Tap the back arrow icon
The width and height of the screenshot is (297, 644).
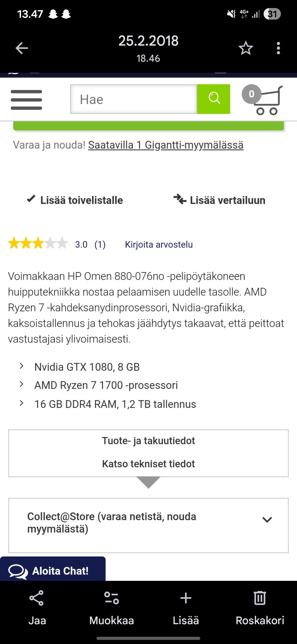tap(22, 48)
